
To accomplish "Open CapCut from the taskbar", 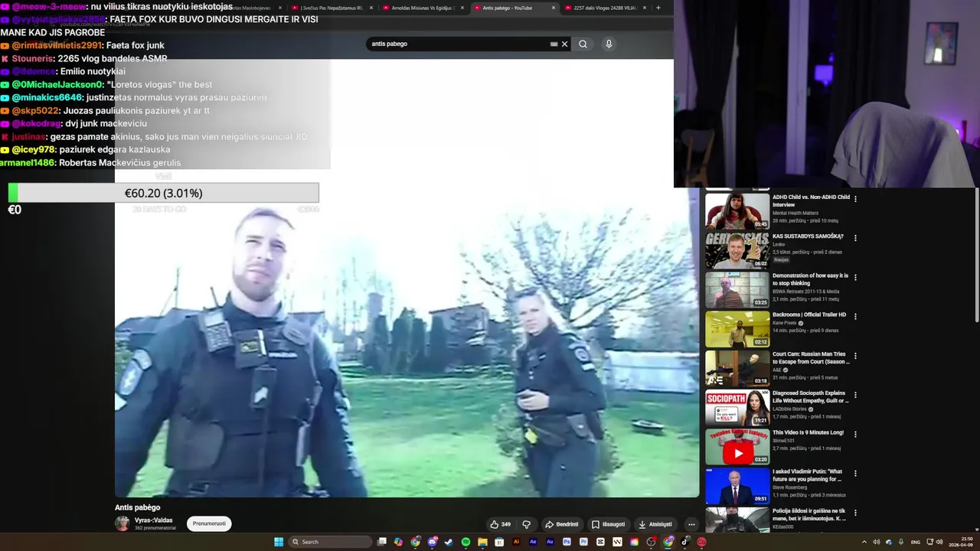I will click(600, 542).
